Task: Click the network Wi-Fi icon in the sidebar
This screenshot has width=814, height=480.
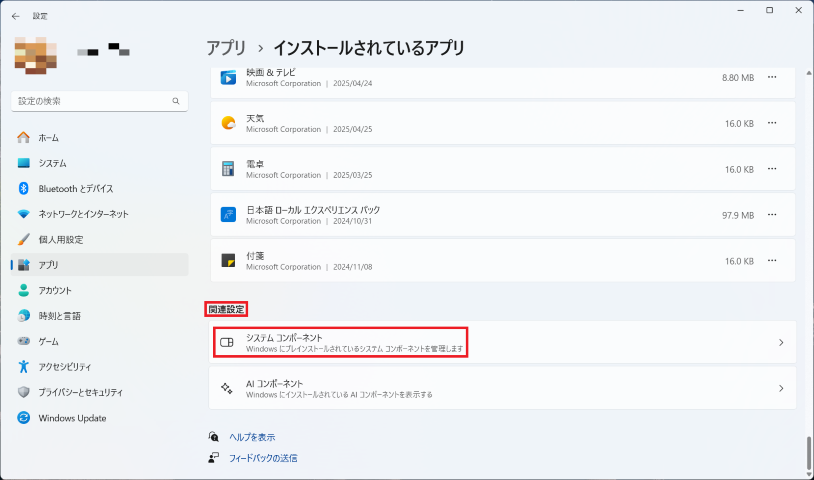Action: click(23, 214)
